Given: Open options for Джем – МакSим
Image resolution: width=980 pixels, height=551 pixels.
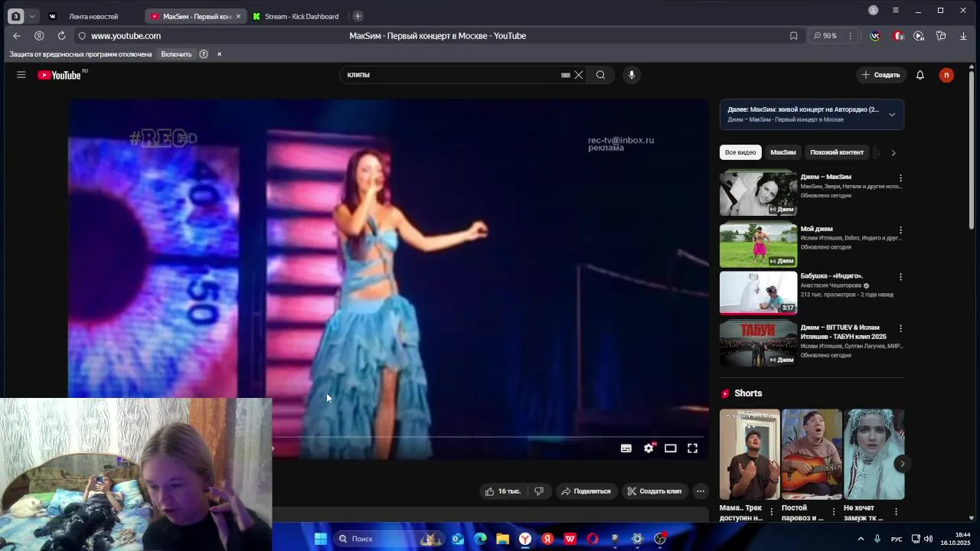Looking at the screenshot, I should tap(900, 178).
